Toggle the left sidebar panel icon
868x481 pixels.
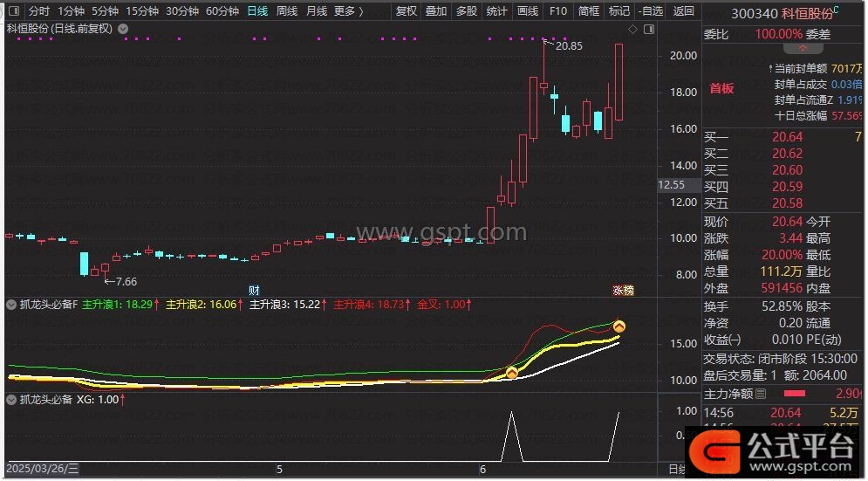14,10
